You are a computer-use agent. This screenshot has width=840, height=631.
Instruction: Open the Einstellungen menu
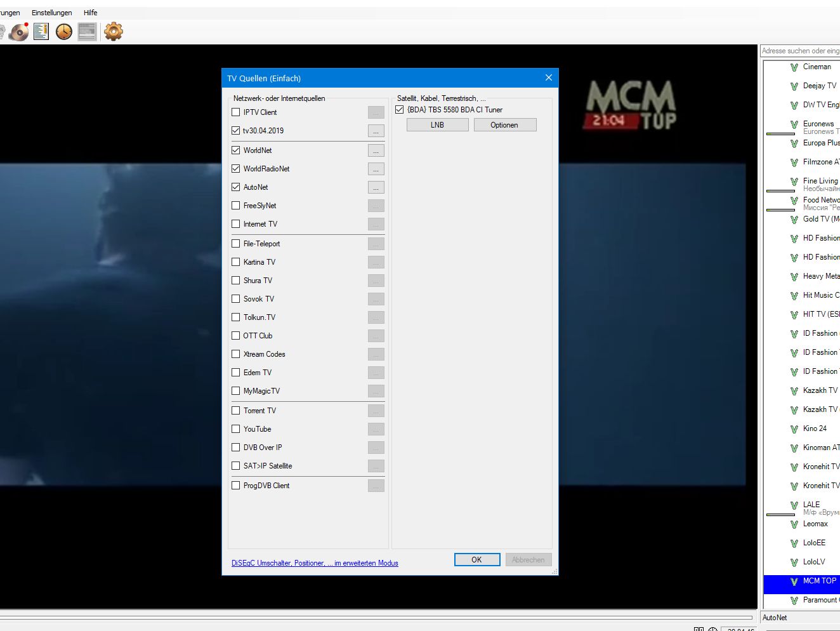point(51,13)
